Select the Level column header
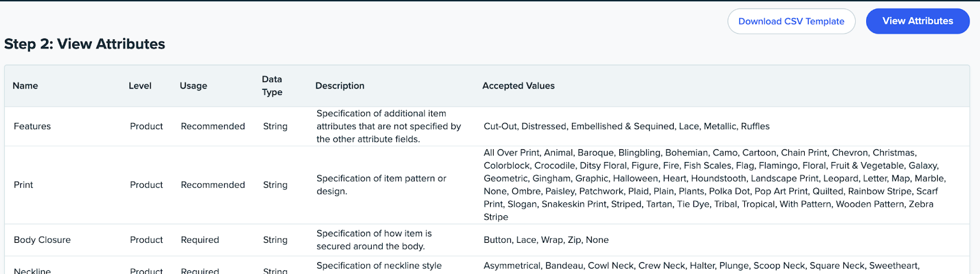980x274 pixels. (x=140, y=86)
